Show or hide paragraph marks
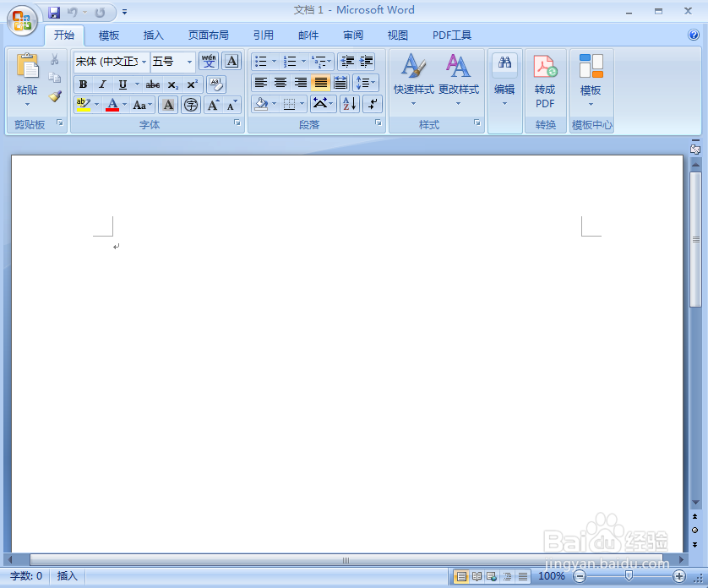 (x=373, y=104)
